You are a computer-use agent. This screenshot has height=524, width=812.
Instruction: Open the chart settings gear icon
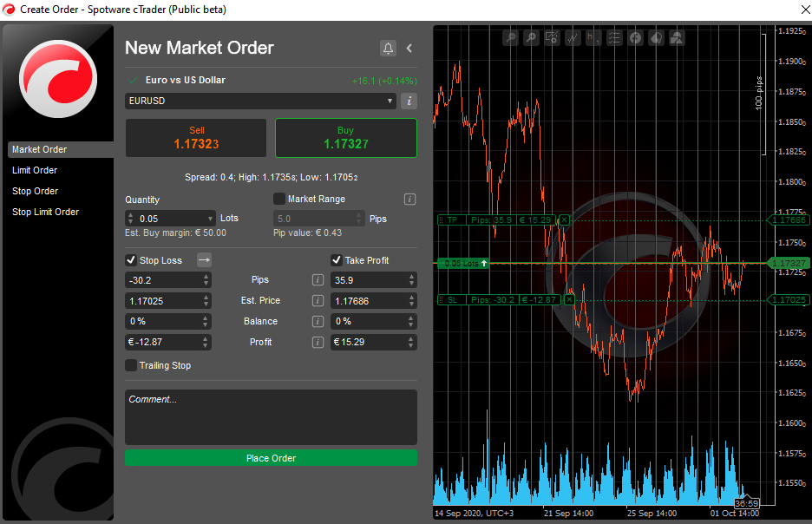(552, 38)
